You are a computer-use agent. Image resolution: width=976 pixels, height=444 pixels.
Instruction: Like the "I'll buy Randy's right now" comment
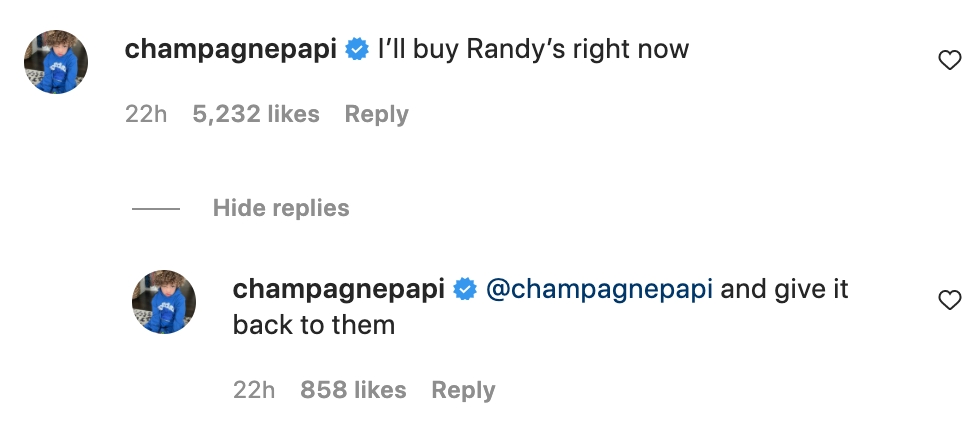tap(949, 60)
